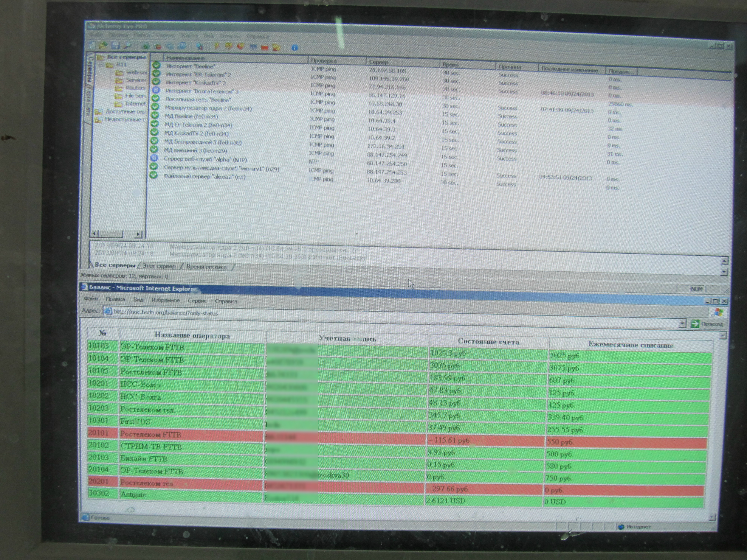Viewport: 747px width, 560px height.
Task: Click the open folder toolbar icon
Action: tap(104, 46)
